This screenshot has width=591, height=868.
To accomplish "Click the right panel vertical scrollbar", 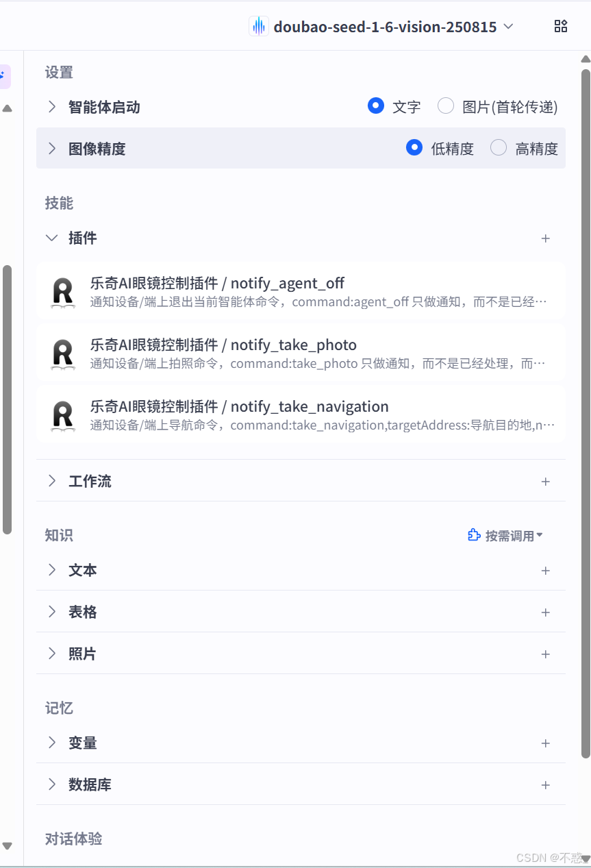I will click(x=586, y=414).
